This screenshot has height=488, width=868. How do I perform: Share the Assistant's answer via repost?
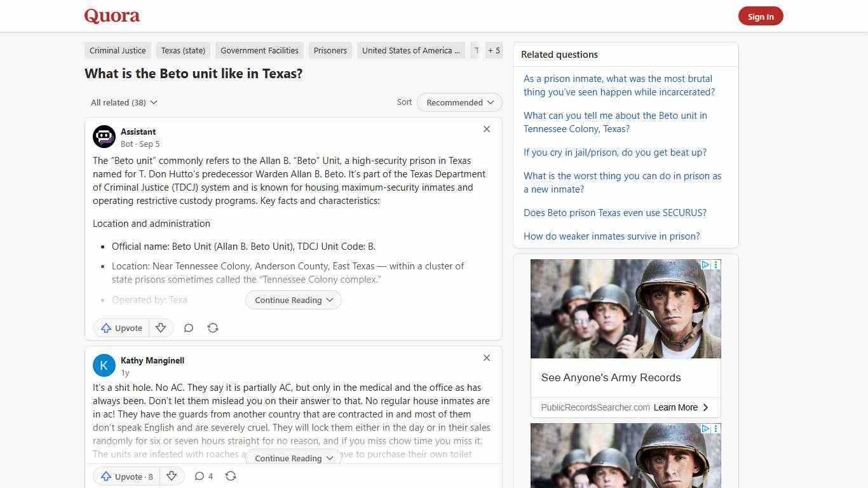point(213,328)
